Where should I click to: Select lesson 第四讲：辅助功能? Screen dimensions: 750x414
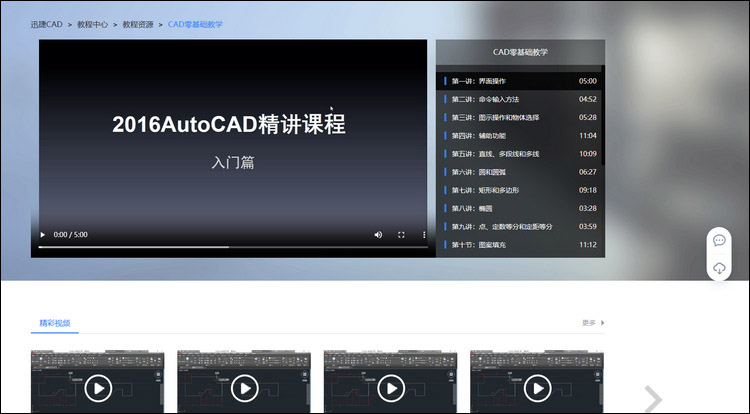tap(520, 135)
